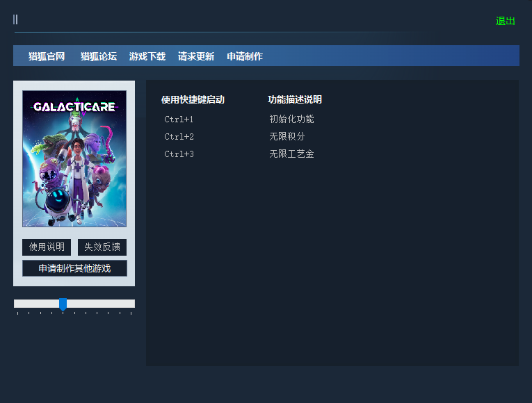The image size is (532, 403).
Task: Click the 退出 exit link
Action: point(505,21)
